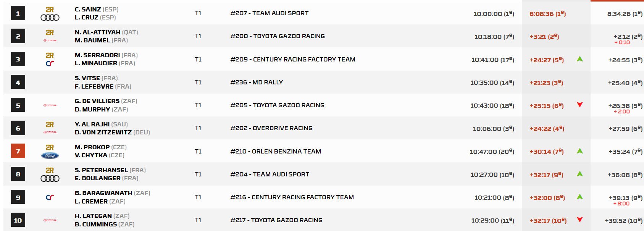Viewport: 644px width, 231px height.
Task: Click the red down arrow in Lategan row
Action: (580, 220)
